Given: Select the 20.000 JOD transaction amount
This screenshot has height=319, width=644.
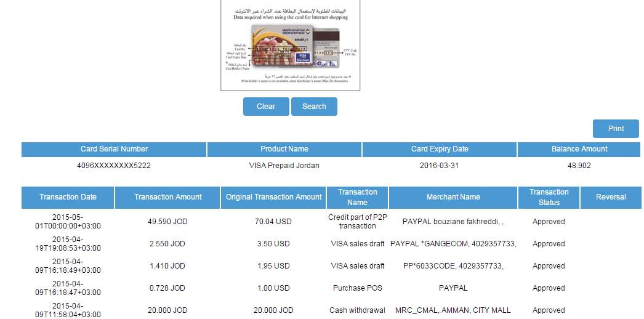Looking at the screenshot, I should click(x=167, y=310).
